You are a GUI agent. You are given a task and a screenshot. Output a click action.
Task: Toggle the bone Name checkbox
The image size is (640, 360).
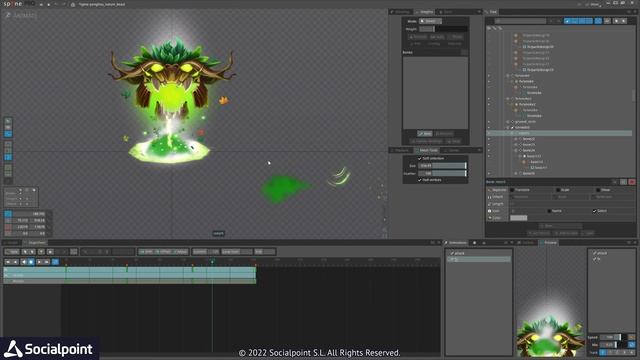pos(549,211)
